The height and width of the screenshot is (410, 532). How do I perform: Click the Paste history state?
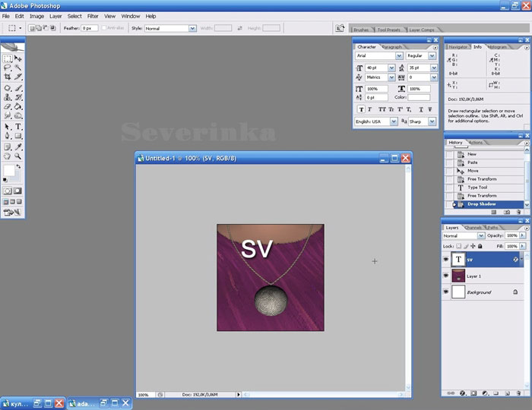pos(472,162)
